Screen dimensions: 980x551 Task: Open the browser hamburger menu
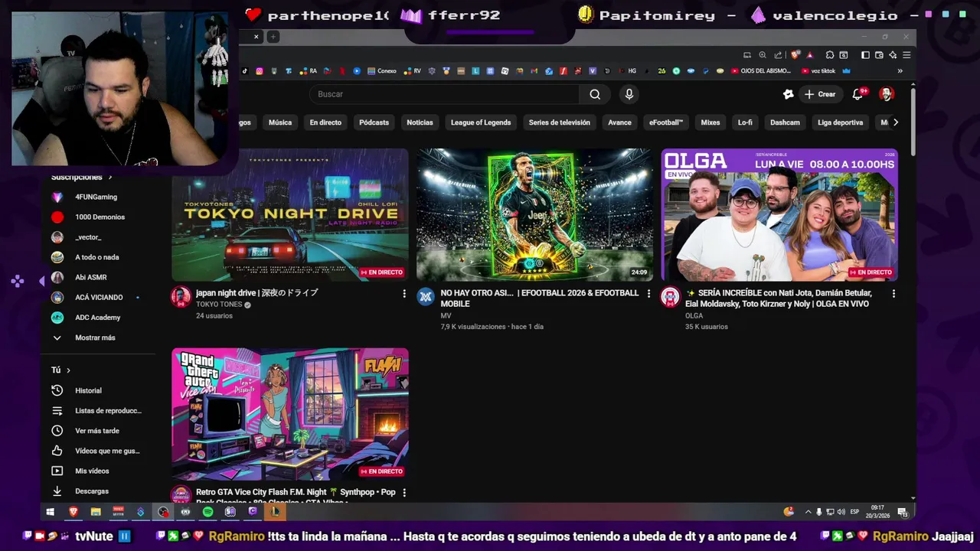906,55
